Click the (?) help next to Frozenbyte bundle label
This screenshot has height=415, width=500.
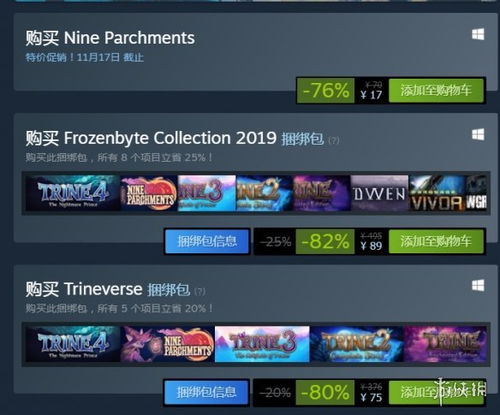[x=334, y=140]
